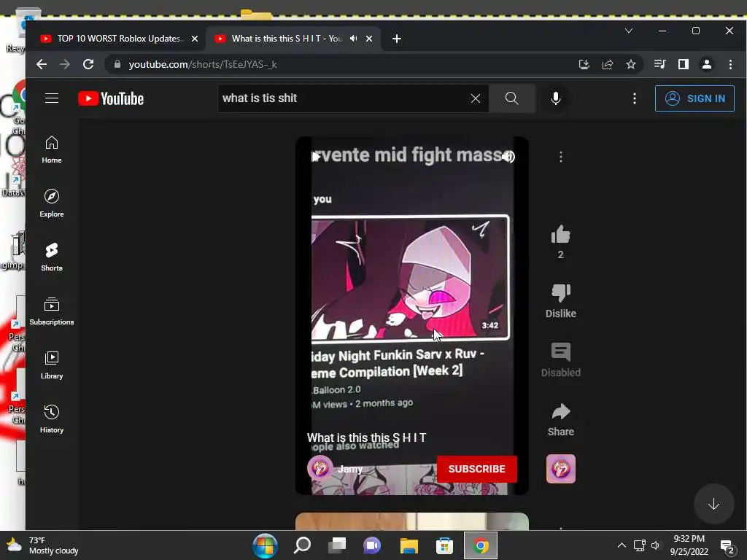Image resolution: width=747 pixels, height=560 pixels.
Task: Click the magnifier search button
Action: coord(511,98)
